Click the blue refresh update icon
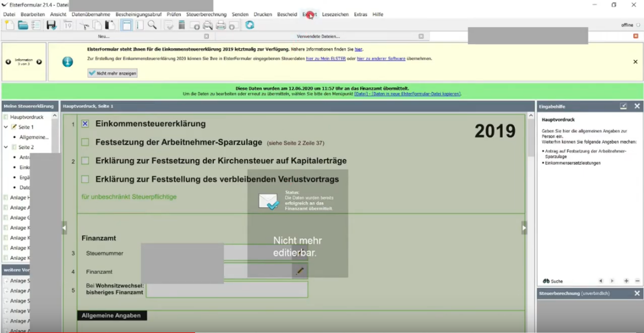 (250, 25)
